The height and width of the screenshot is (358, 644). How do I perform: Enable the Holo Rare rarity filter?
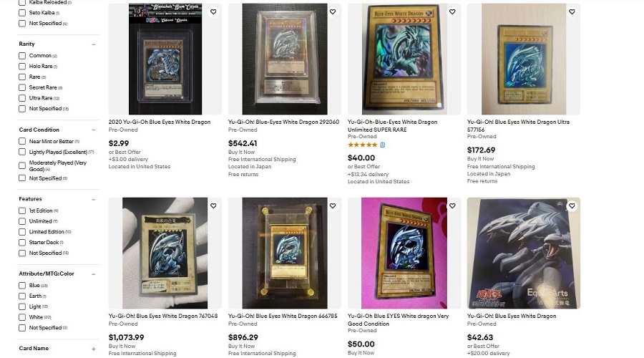(x=22, y=67)
